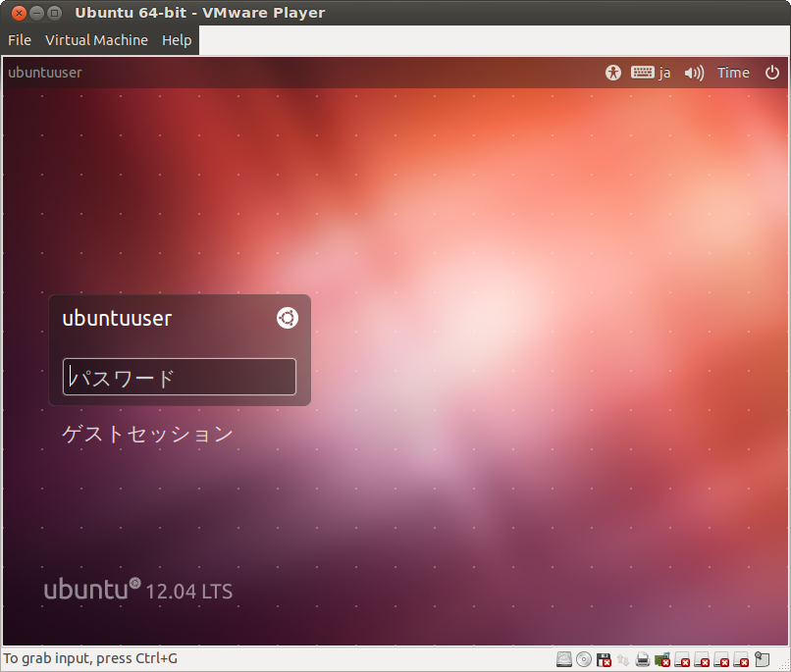Click the CD/DVD drive status icon
791x672 pixels.
584,659
